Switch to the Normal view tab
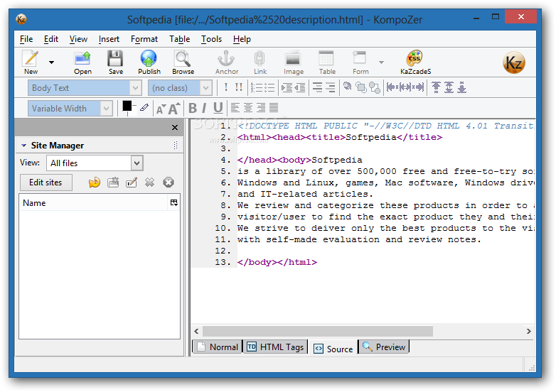Image resolution: width=556 pixels, height=392 pixels. (218, 347)
